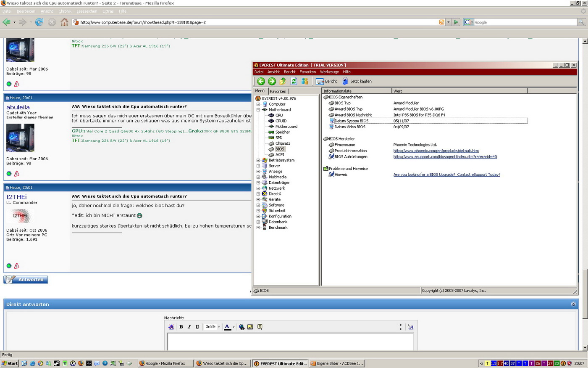Viewport: 588px width, 368px height.
Task: Click Antworten reply button
Action: click(26, 280)
